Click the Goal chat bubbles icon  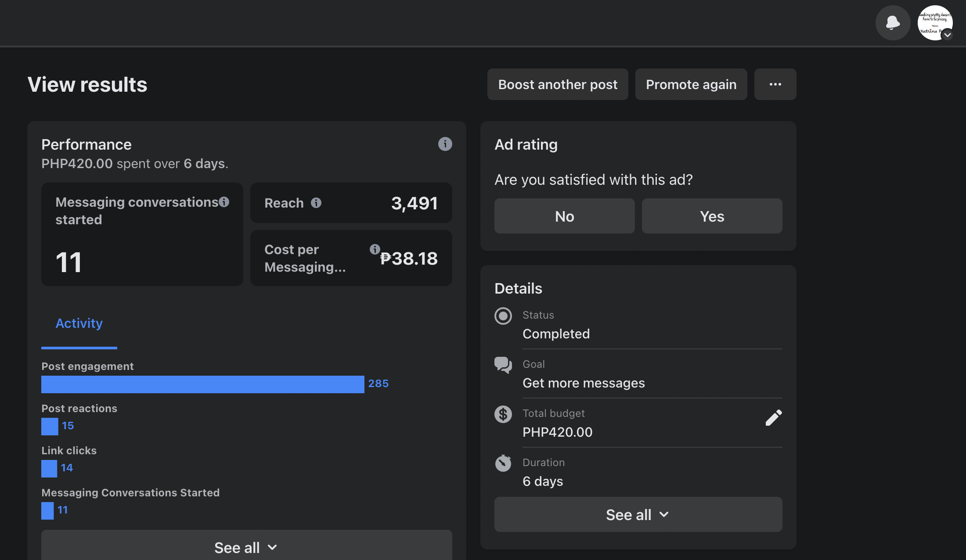503,365
